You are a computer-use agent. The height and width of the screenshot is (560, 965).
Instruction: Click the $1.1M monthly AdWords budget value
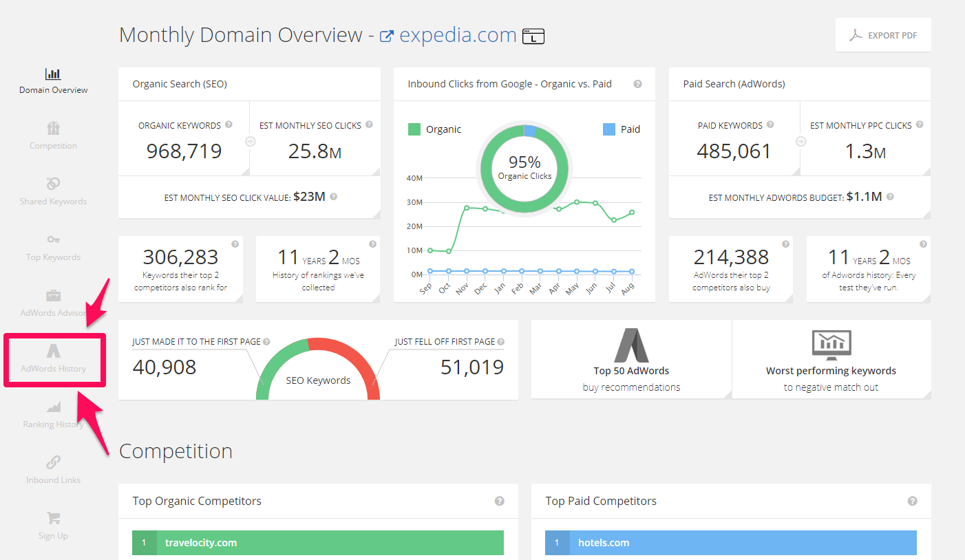tap(865, 197)
